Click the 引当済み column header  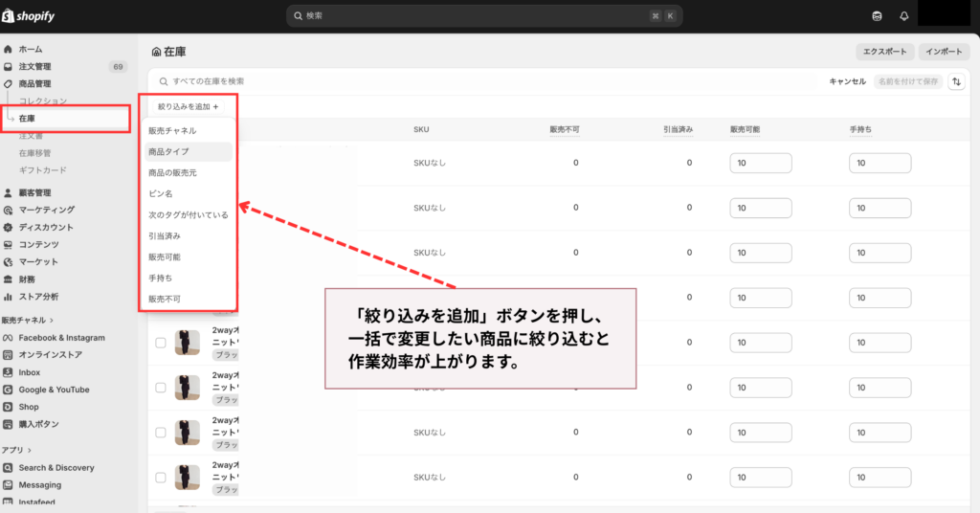click(679, 129)
